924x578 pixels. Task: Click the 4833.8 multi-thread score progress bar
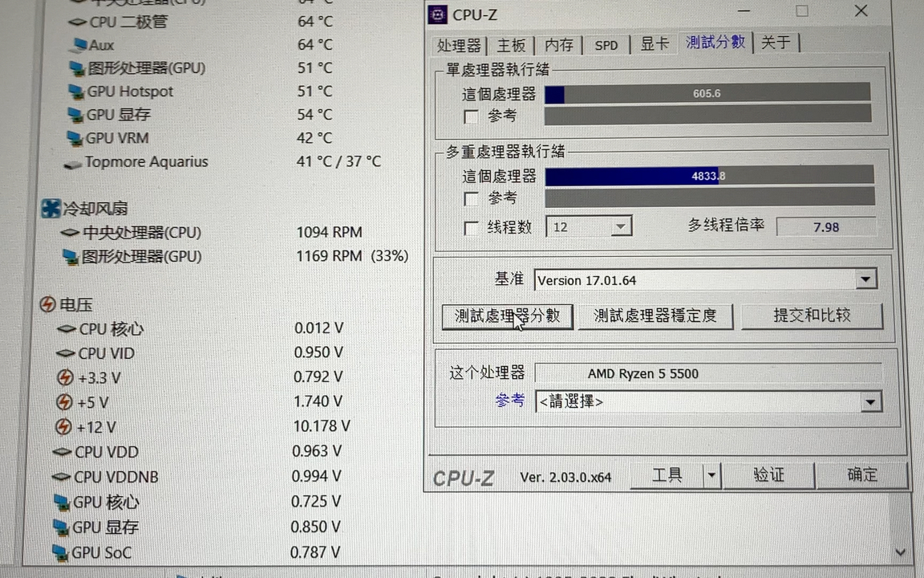[x=709, y=176]
